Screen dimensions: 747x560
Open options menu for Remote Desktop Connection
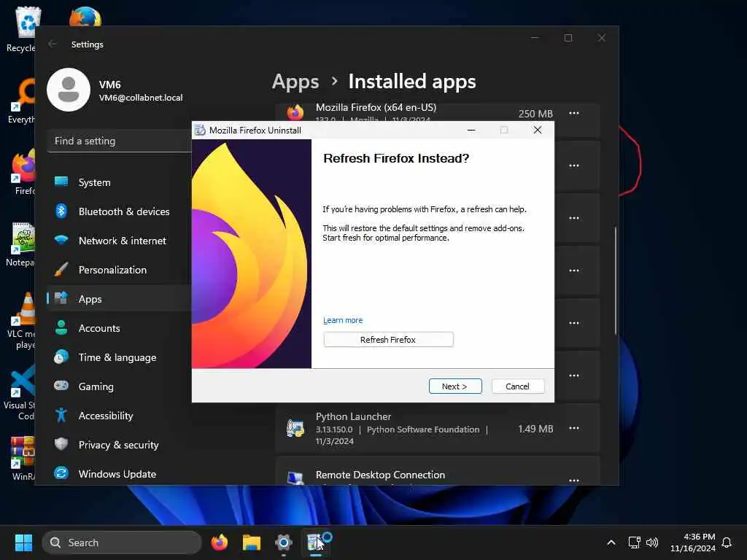click(574, 480)
